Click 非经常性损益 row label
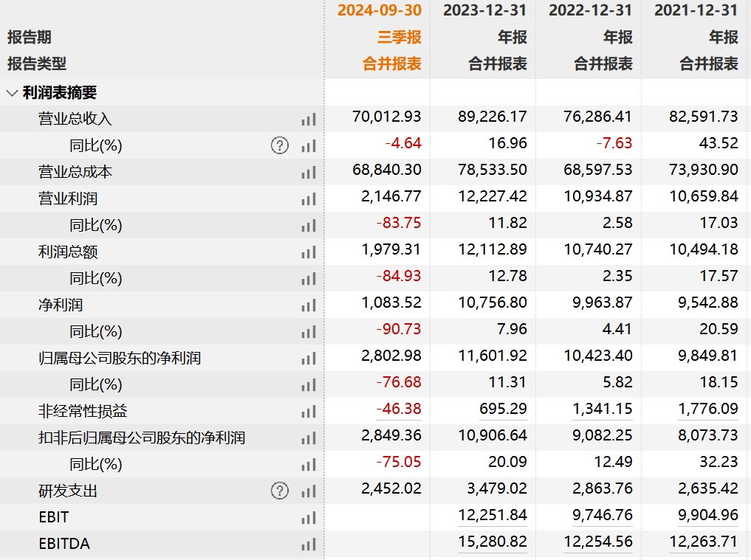Image resolution: width=751 pixels, height=560 pixels. pyautogui.click(x=83, y=411)
